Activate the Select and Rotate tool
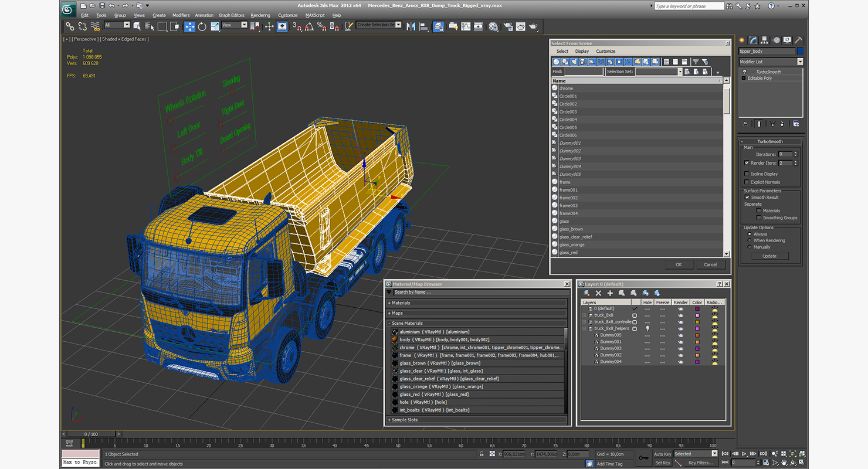This screenshot has width=868, height=469. 202,26
